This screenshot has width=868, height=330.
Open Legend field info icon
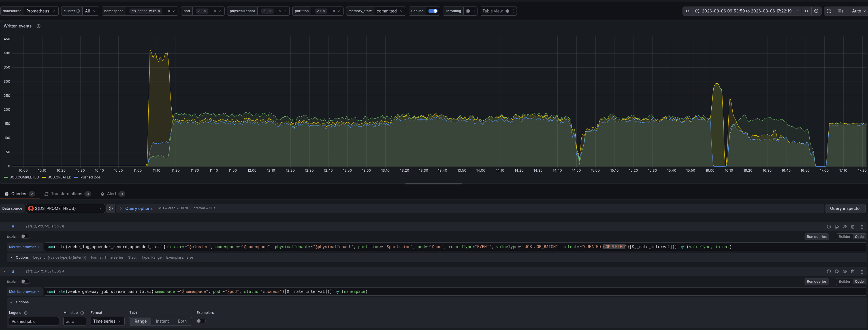(26, 313)
